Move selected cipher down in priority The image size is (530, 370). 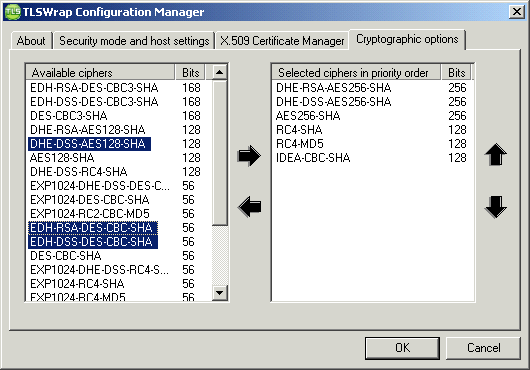[496, 207]
